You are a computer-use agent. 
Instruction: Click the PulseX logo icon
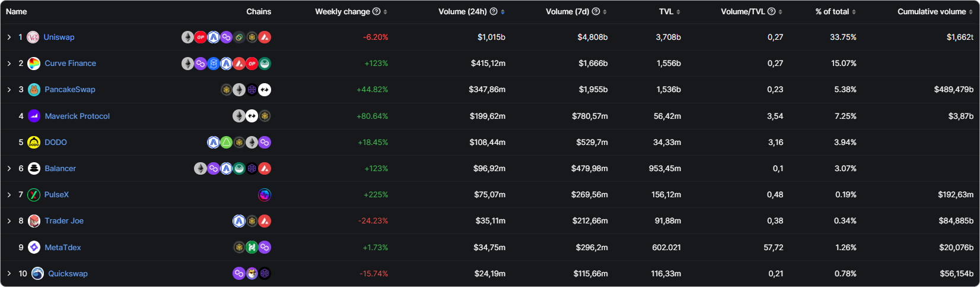point(34,195)
